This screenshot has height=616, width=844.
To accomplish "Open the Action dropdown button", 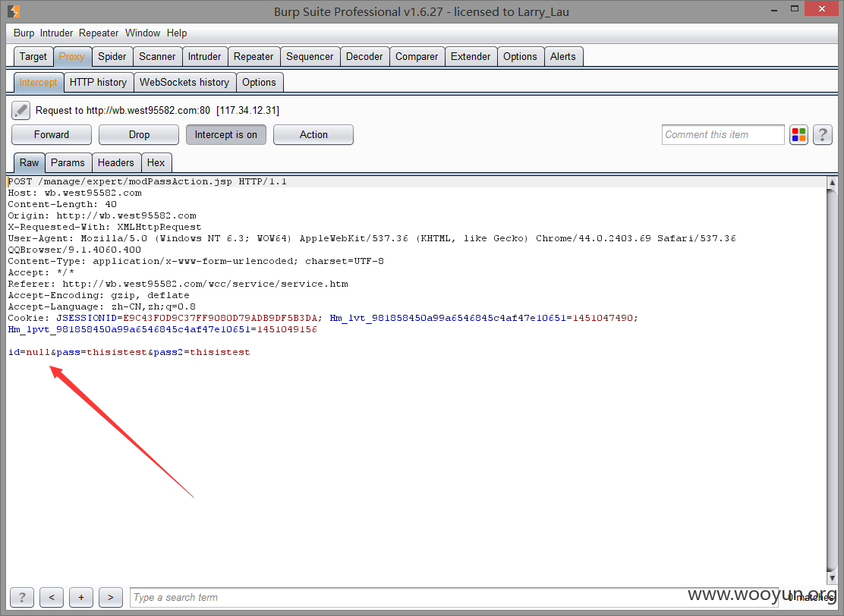I will pyautogui.click(x=313, y=134).
